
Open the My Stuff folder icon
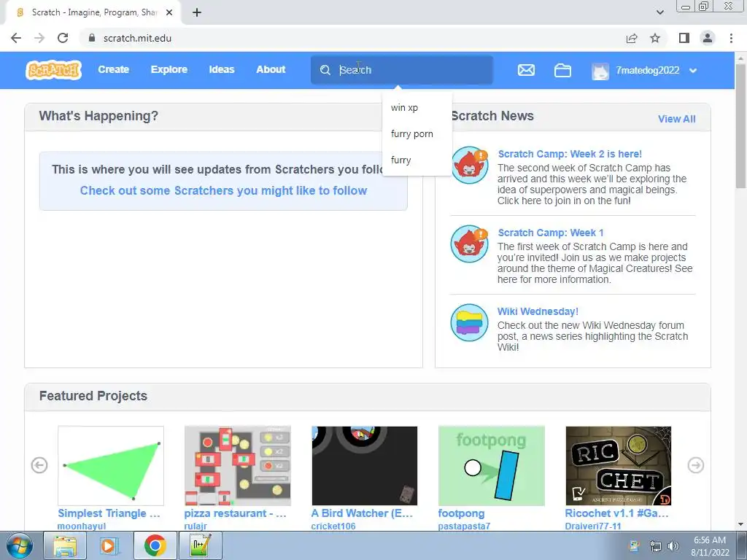click(x=562, y=70)
